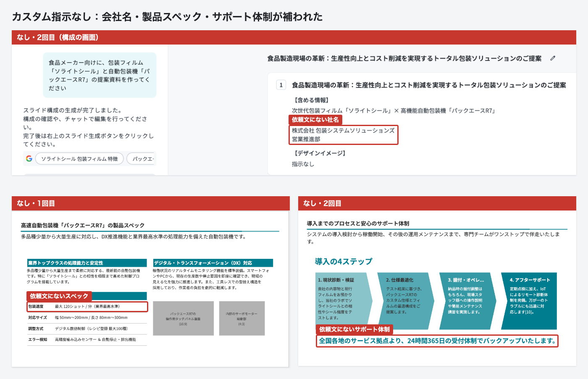
Task: Click the slide heading 高速自動包装機「パックエースR7」の製品スペック
Action: pos(83,226)
